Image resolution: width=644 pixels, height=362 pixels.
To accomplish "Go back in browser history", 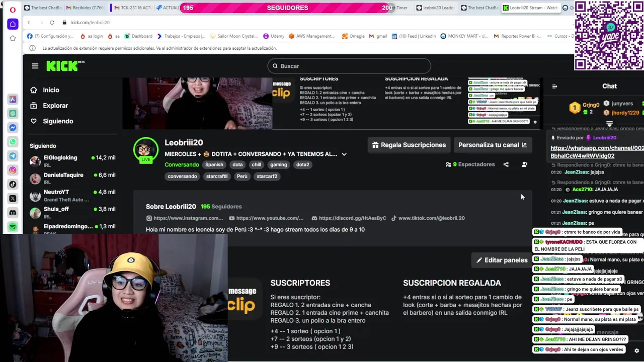I will (29, 22).
